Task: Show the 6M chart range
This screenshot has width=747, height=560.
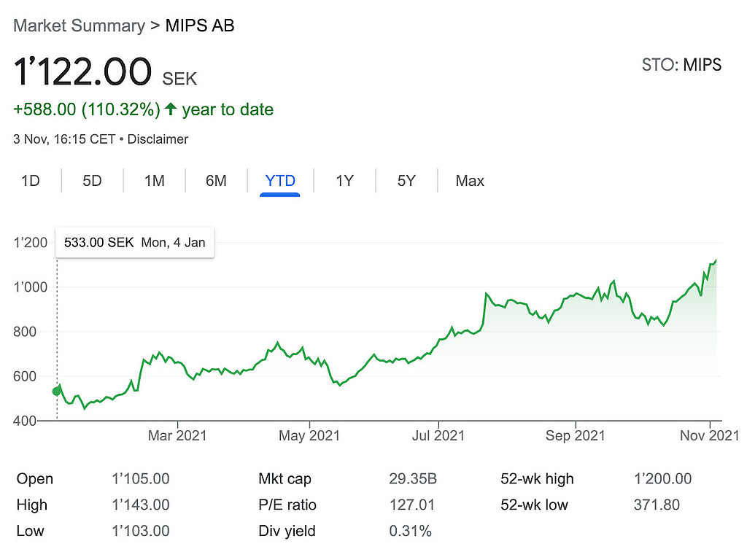Action: [x=216, y=181]
